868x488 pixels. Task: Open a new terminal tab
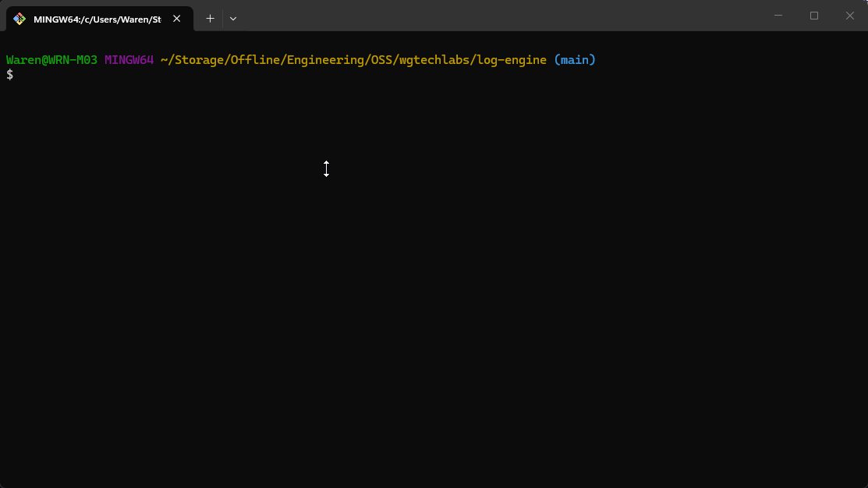pos(210,19)
